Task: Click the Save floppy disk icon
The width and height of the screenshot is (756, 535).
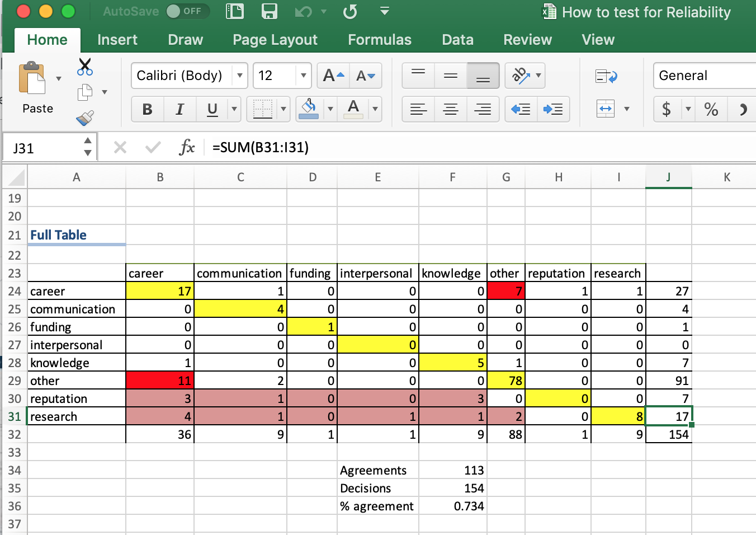Action: pyautogui.click(x=270, y=11)
